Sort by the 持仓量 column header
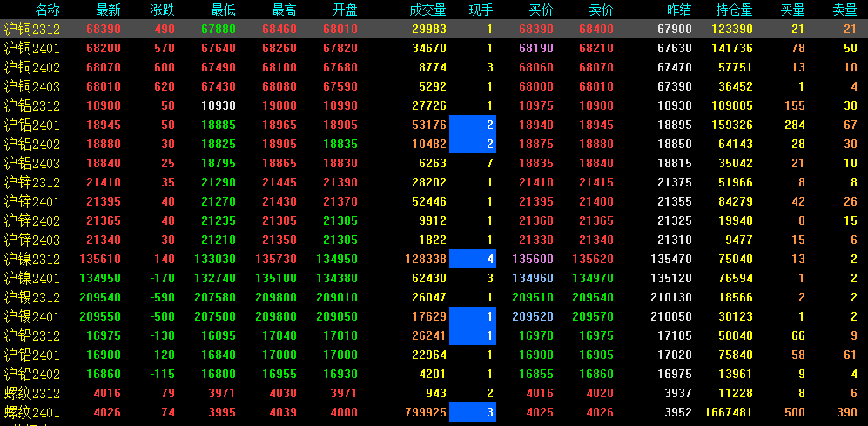 pyautogui.click(x=734, y=10)
